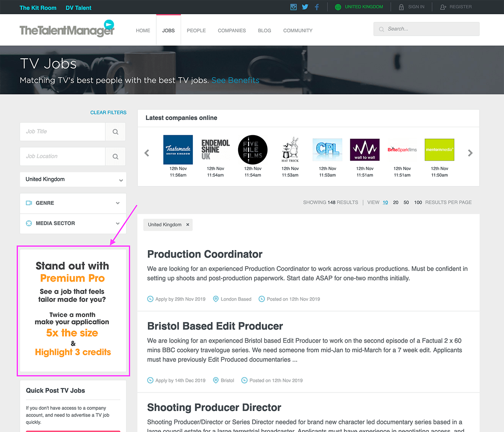Viewport: 504px width, 432px height.
Task: Click the Tastemade company logo
Action: [x=178, y=150]
